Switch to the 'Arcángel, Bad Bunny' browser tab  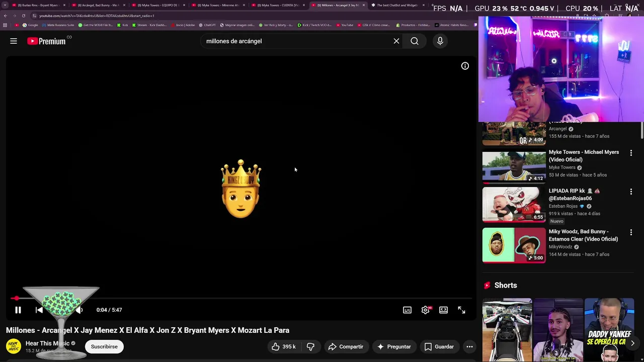click(x=98, y=5)
